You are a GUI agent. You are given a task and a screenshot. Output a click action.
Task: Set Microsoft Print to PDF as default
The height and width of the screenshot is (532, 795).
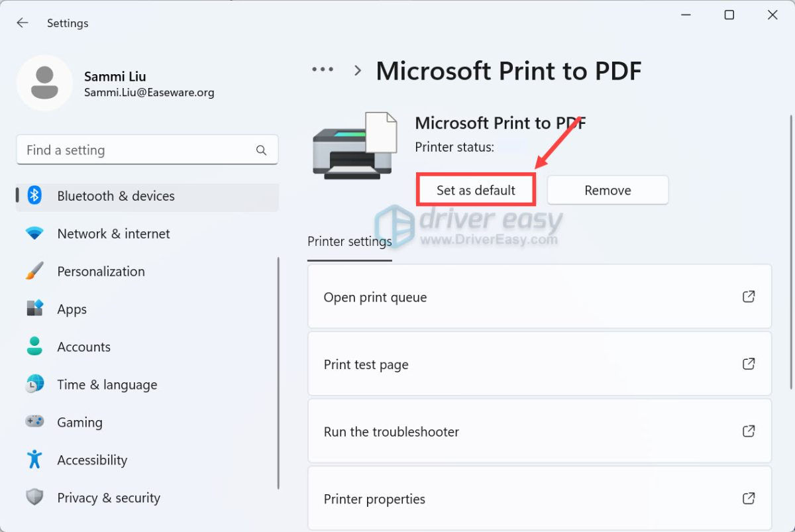tap(476, 190)
